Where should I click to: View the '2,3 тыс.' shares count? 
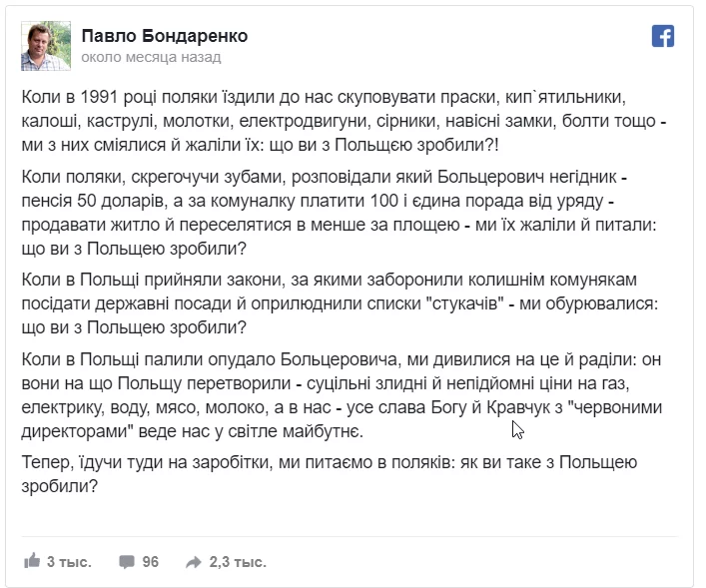click(x=238, y=562)
